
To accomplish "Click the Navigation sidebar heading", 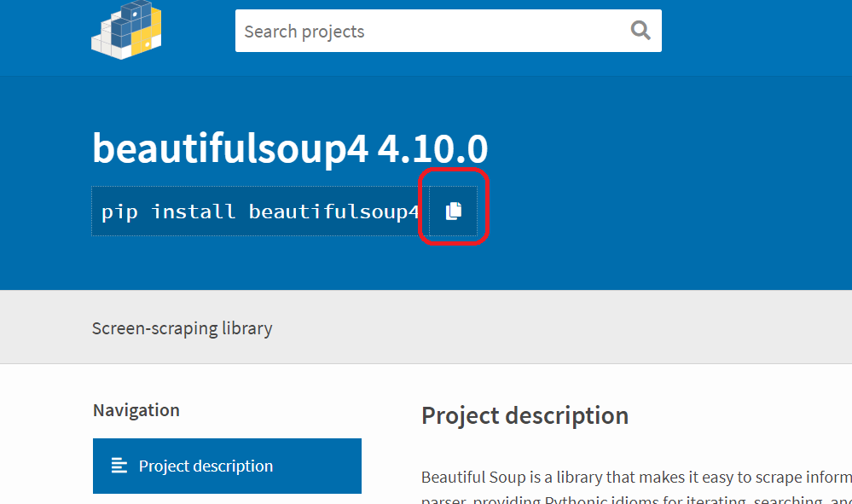I will pyautogui.click(x=136, y=410).
